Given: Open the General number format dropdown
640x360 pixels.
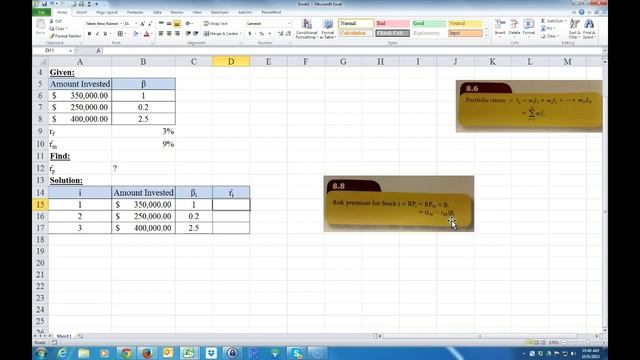Looking at the screenshot, I should (289, 24).
